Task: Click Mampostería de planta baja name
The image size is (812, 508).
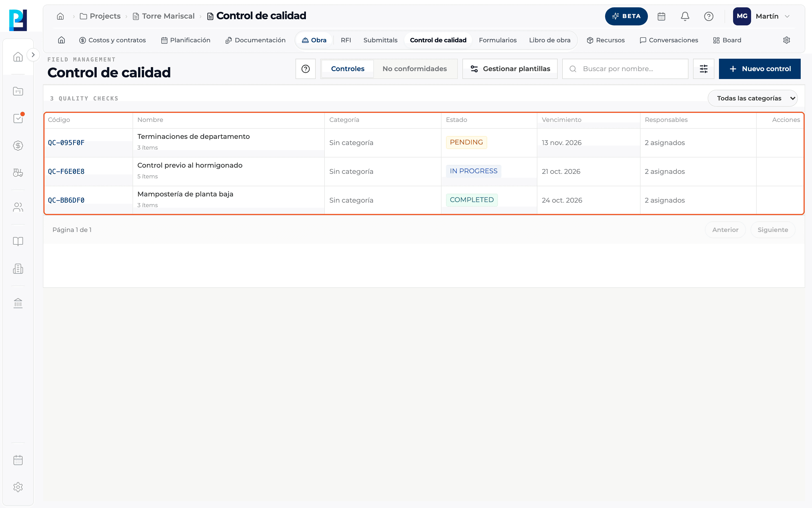Action: tap(185, 194)
